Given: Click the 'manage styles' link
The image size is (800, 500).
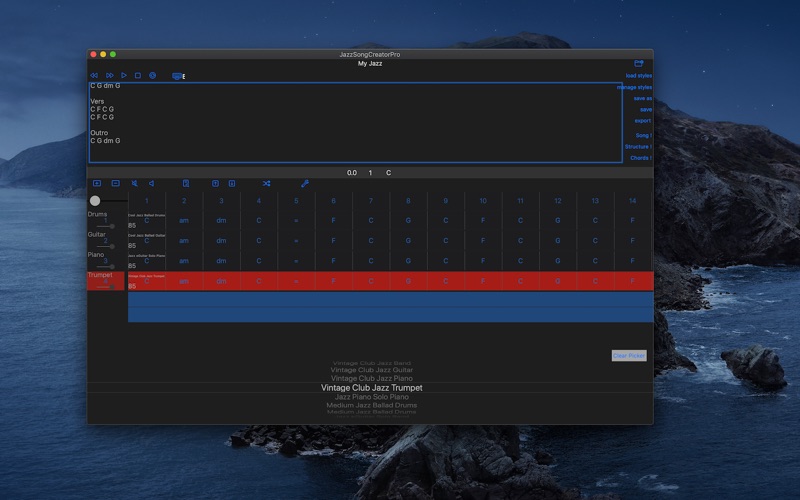Looking at the screenshot, I should [x=634, y=87].
